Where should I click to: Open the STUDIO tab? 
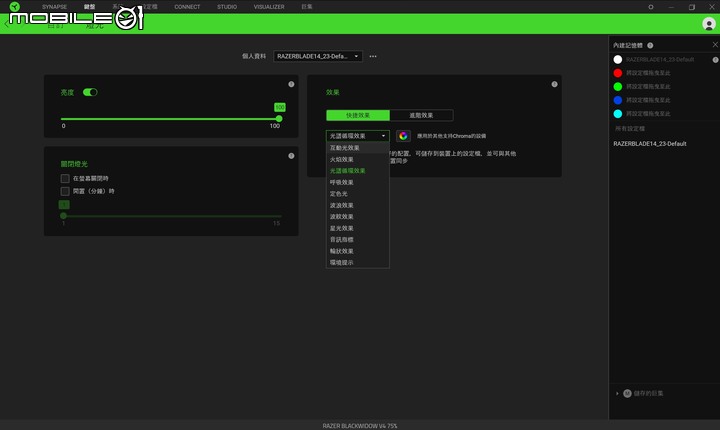[x=227, y=7]
